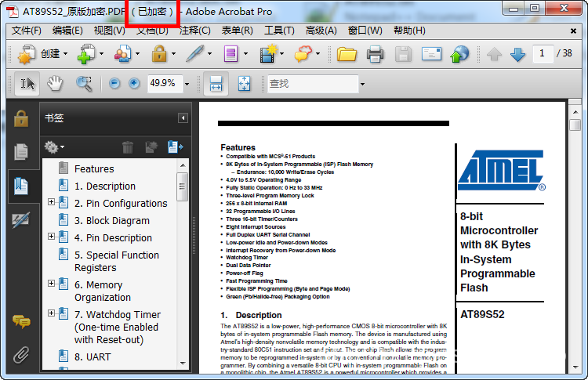
Task: Expand the 6. Memory Organization bookmark
Action: 52,285
